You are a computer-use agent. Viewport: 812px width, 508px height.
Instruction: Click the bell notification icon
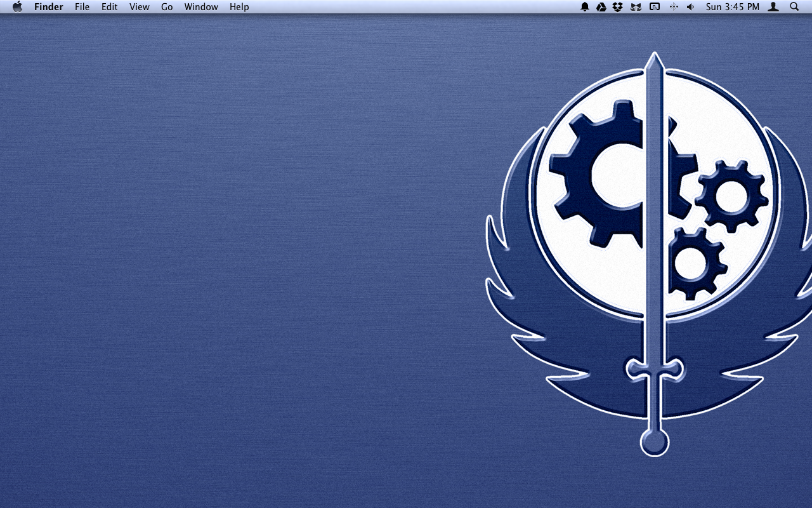point(585,7)
